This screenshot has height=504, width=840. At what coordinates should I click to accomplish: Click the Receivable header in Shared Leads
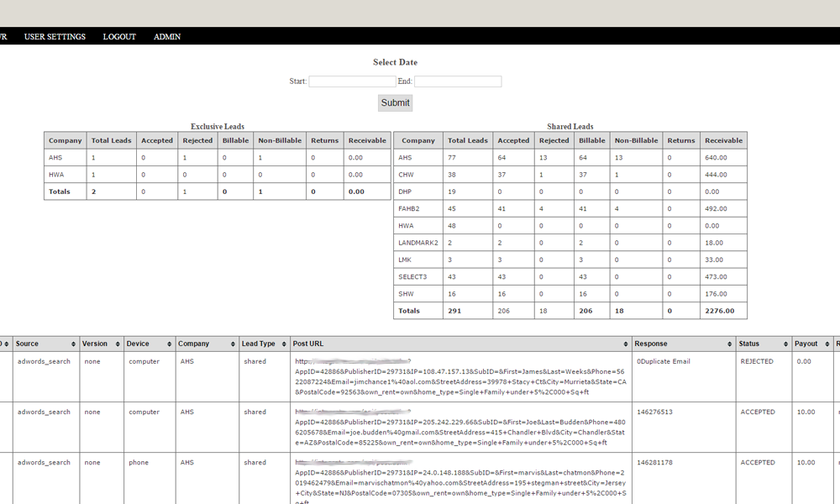point(723,140)
